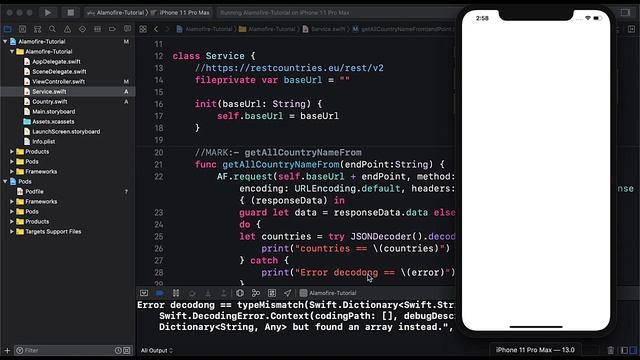The image size is (640, 360).
Task: Hide the debug area toggle
Action: [x=144, y=293]
